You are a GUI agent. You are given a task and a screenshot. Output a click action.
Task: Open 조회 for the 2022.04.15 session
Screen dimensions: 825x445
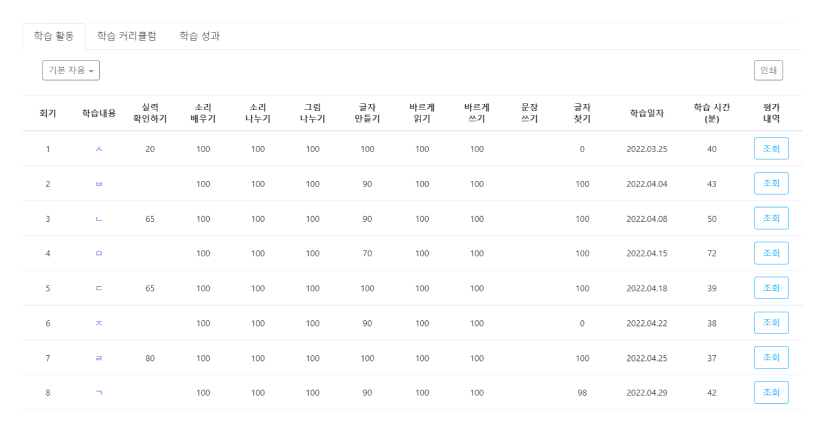click(771, 253)
